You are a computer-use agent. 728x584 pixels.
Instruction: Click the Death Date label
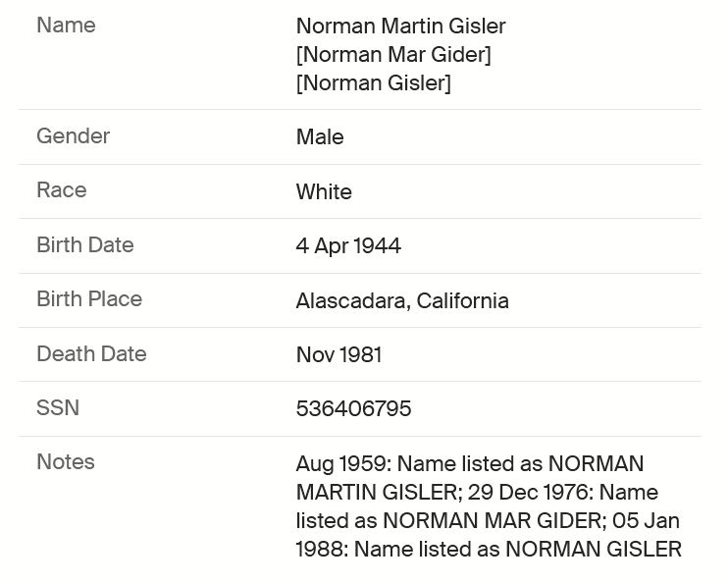(x=91, y=353)
